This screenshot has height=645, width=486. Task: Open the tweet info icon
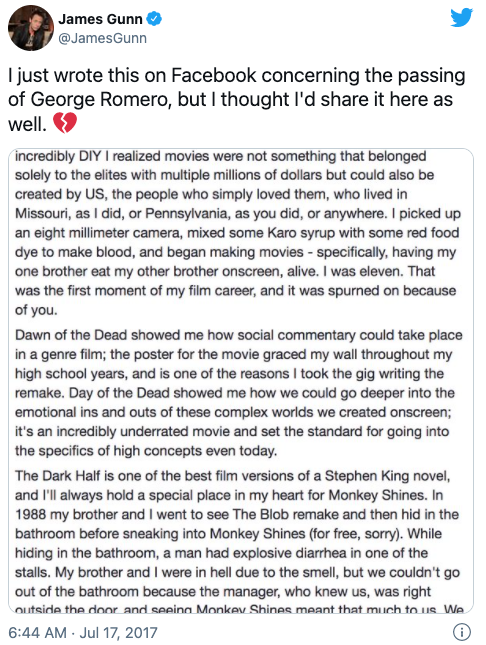(462, 631)
